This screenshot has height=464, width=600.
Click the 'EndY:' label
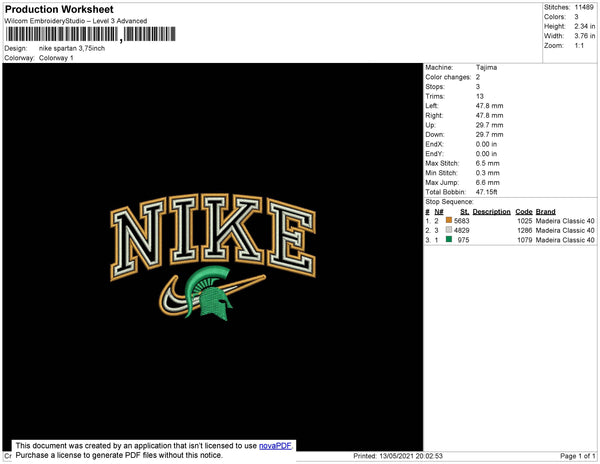click(434, 154)
